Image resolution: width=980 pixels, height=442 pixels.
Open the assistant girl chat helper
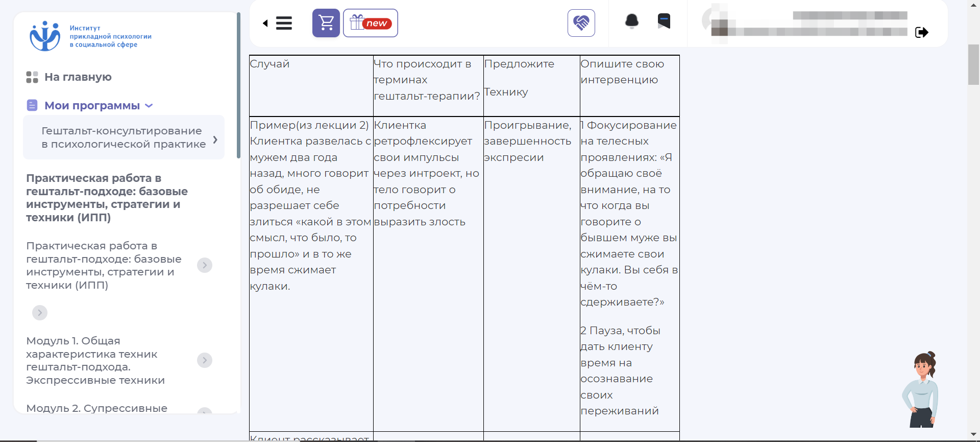coord(921,389)
